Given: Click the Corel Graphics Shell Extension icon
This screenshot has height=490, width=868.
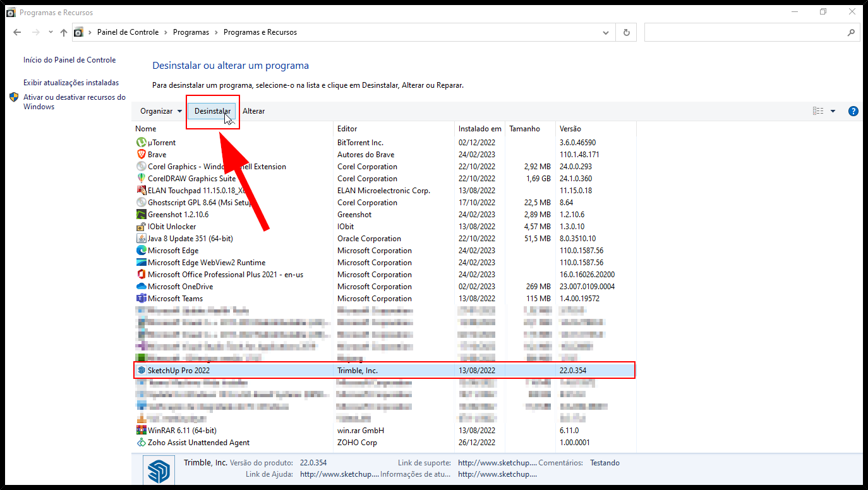Looking at the screenshot, I should (142, 167).
